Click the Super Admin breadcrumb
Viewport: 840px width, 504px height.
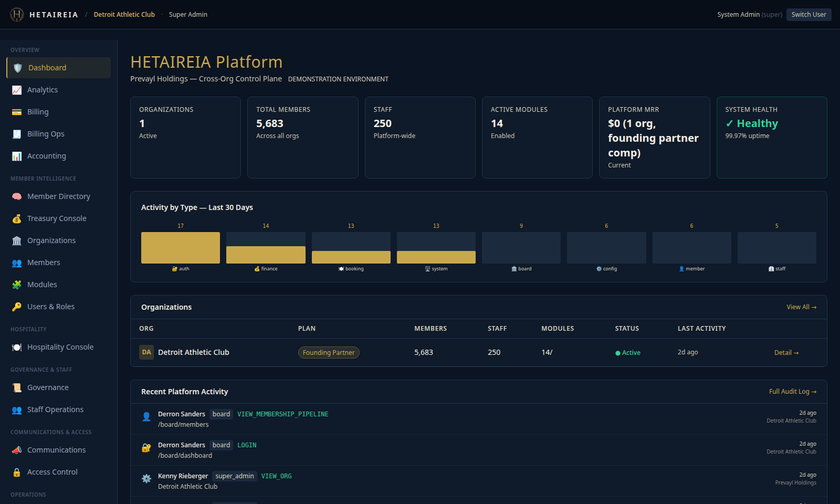[188, 15]
